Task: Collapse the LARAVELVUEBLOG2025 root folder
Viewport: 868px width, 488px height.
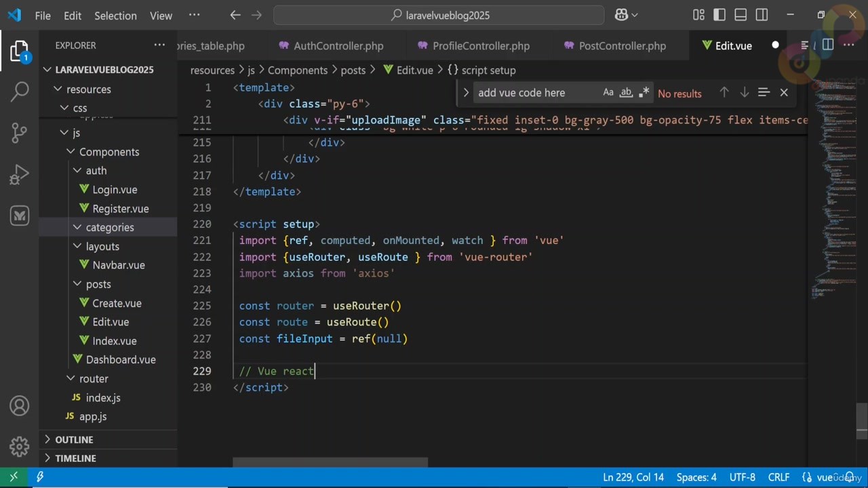Action: tap(47, 70)
